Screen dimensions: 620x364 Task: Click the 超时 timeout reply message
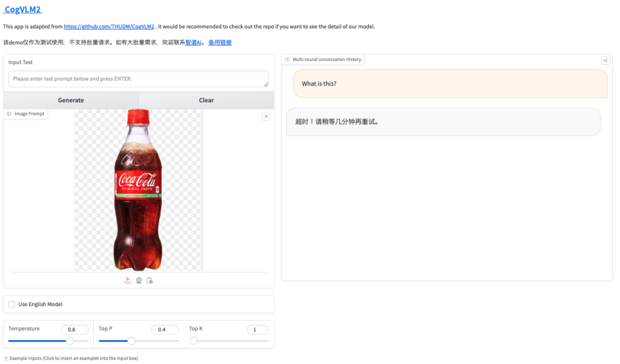click(x=443, y=122)
